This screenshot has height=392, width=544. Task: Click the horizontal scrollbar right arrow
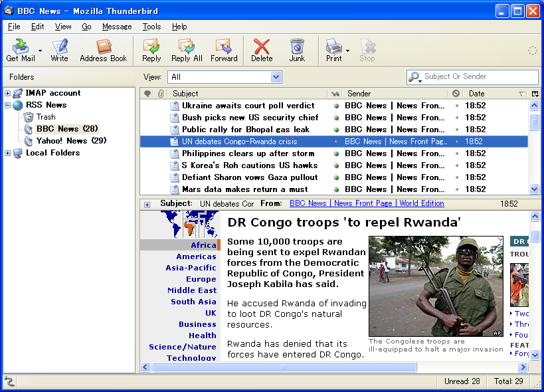(x=523, y=367)
